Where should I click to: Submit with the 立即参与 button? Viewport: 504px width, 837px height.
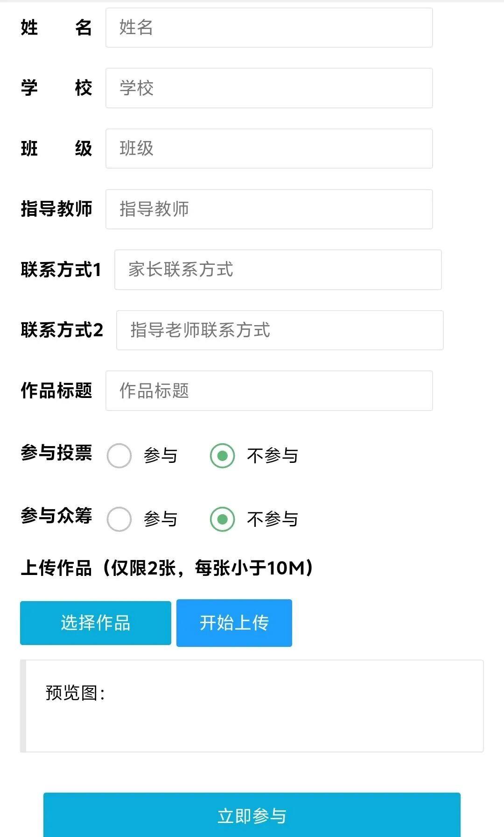(x=252, y=816)
